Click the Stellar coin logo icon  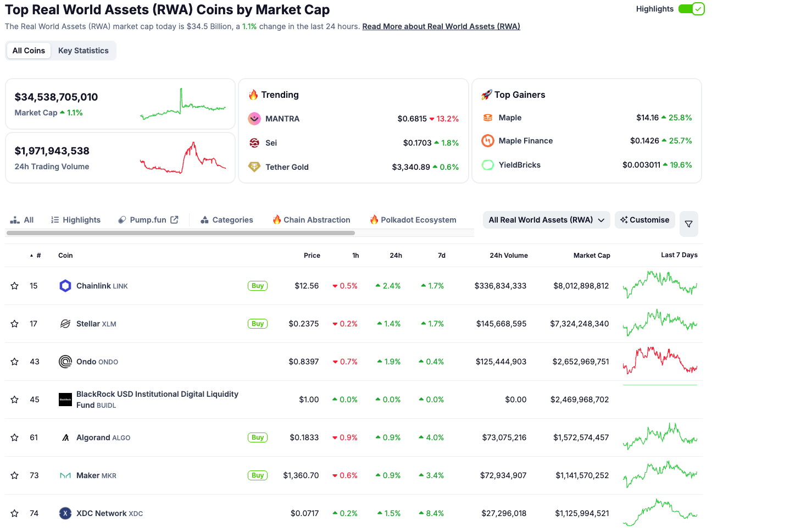pos(65,324)
